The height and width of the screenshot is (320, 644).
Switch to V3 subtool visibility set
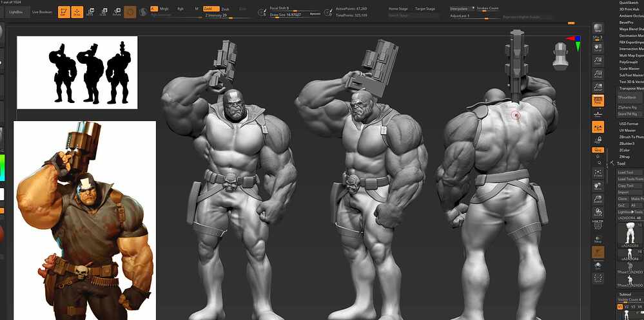pos(633,306)
